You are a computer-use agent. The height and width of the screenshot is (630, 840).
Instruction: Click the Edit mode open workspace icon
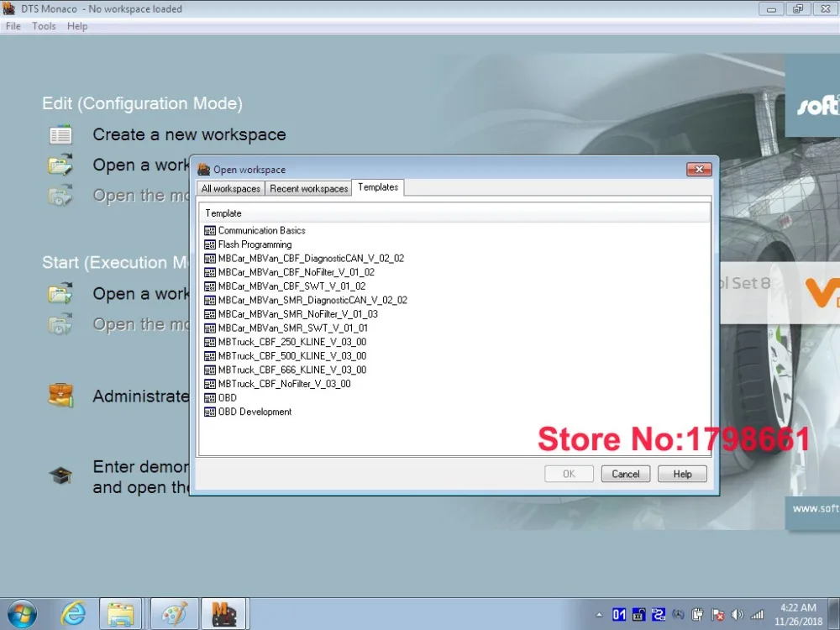(x=60, y=165)
